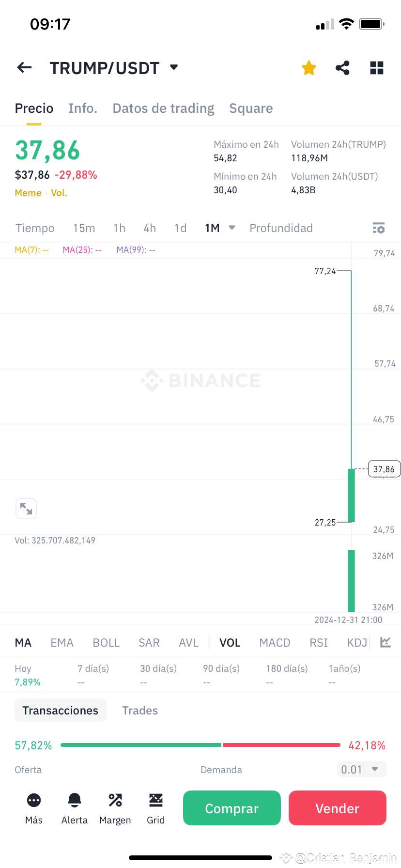The width and height of the screenshot is (401, 868).
Task: Tap the Más three-dots icon
Action: click(x=34, y=800)
